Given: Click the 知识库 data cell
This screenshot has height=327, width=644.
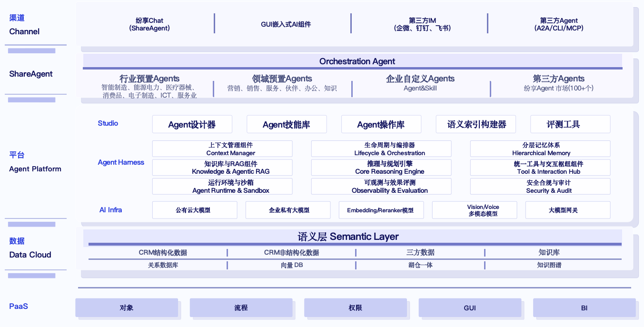Looking at the screenshot, I should click(x=549, y=253).
